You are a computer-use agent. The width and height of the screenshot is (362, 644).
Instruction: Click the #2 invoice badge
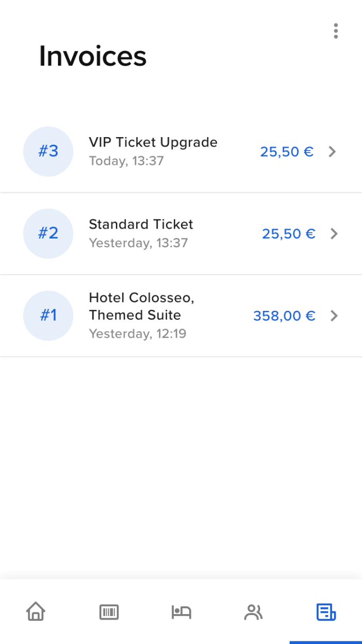(48, 233)
